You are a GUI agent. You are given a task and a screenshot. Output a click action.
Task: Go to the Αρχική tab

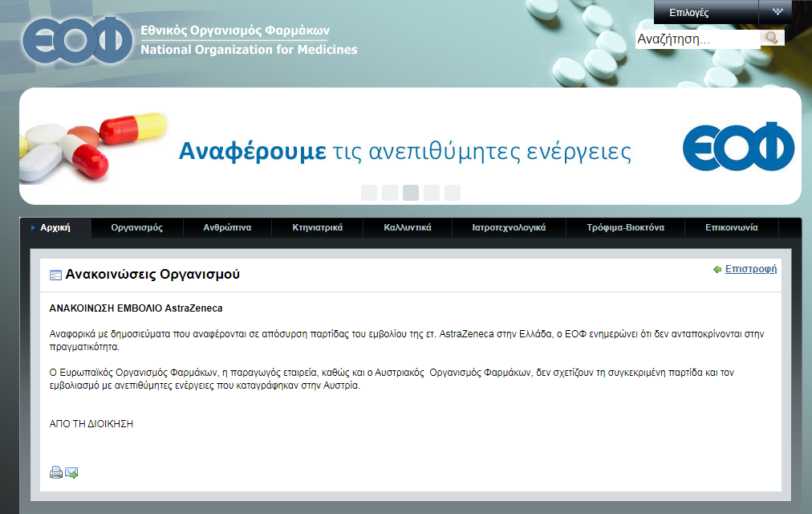point(55,227)
